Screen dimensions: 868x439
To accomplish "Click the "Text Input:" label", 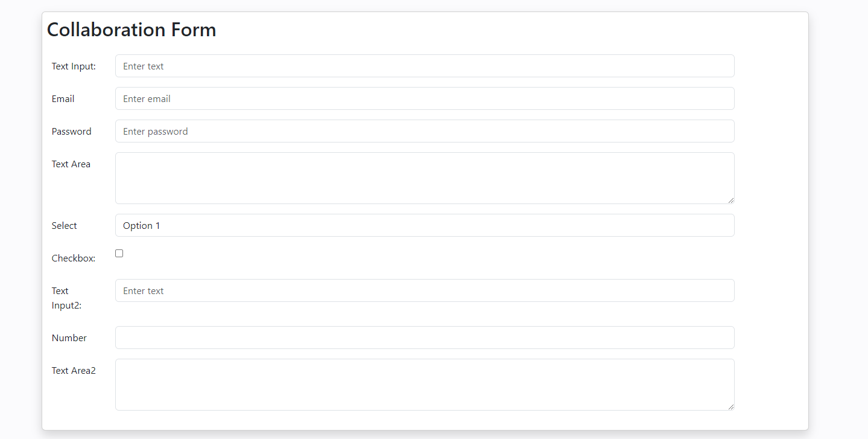I will [x=74, y=66].
